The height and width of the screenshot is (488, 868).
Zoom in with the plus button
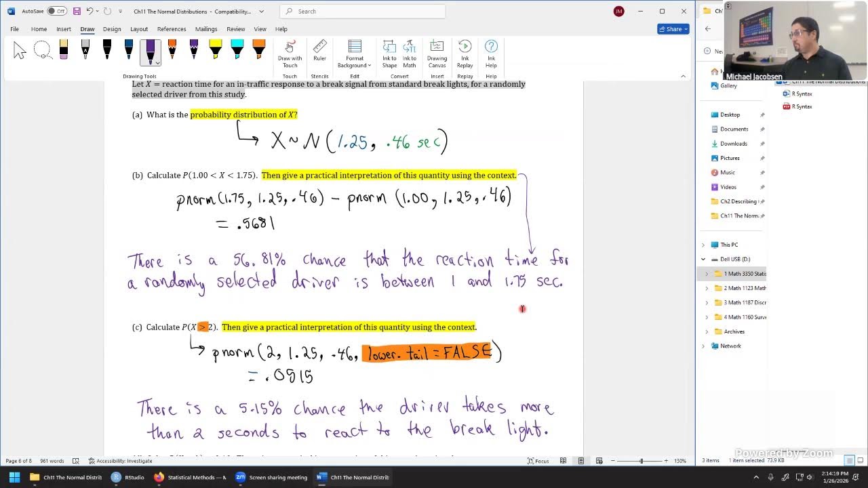coord(666,461)
